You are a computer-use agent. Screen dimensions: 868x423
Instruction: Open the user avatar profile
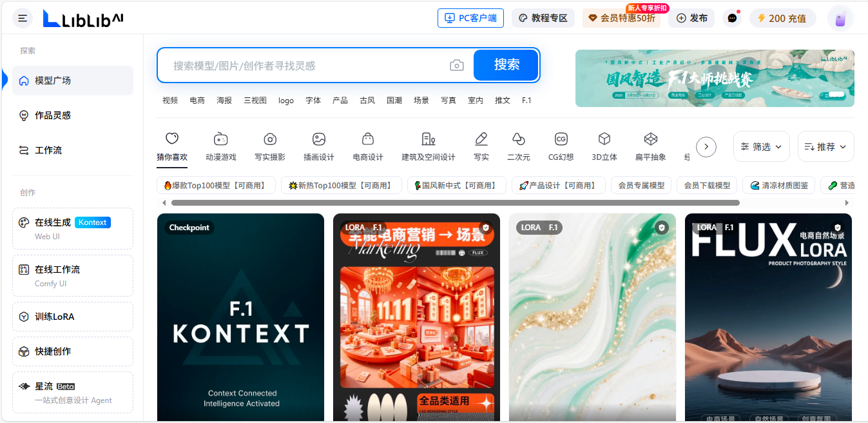click(840, 18)
